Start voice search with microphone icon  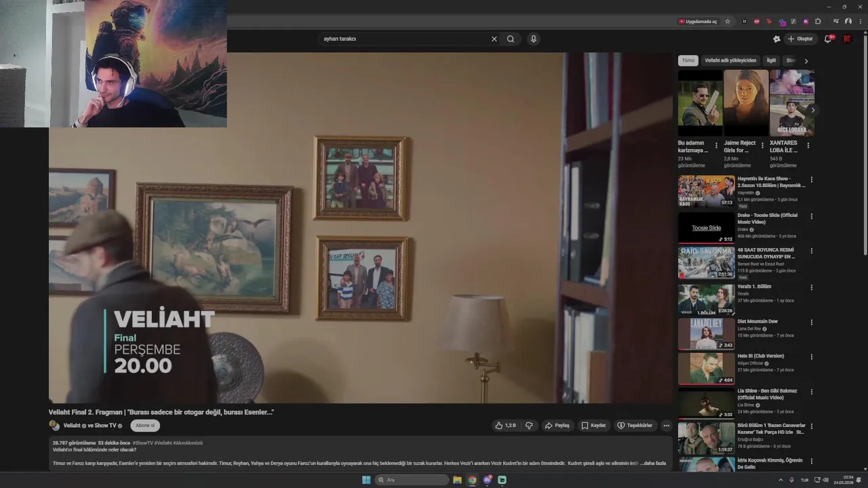click(x=534, y=39)
